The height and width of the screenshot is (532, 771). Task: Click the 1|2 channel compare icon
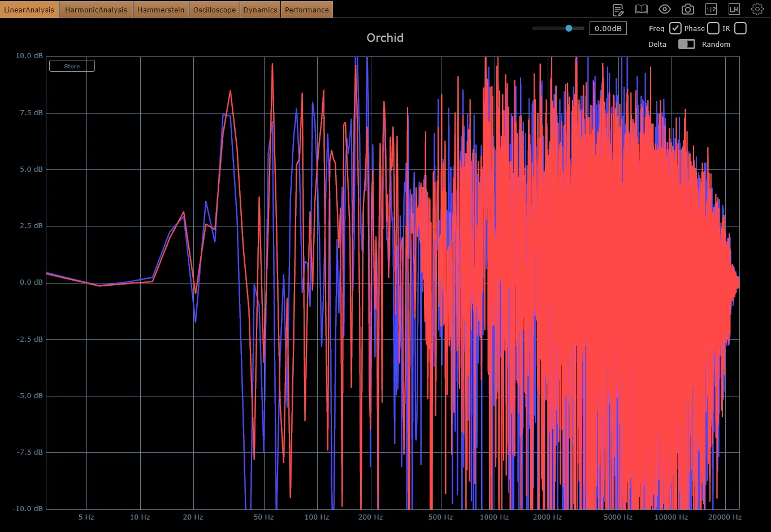(x=711, y=9)
